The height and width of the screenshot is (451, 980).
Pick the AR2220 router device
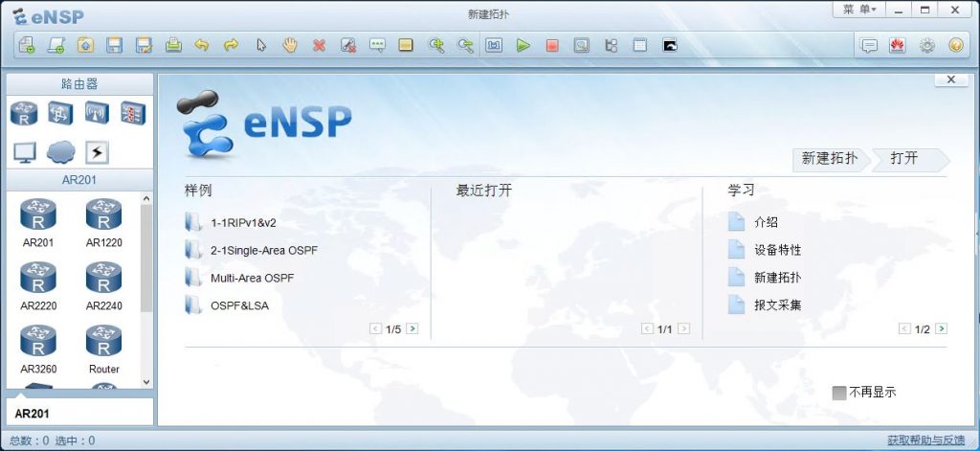point(38,286)
